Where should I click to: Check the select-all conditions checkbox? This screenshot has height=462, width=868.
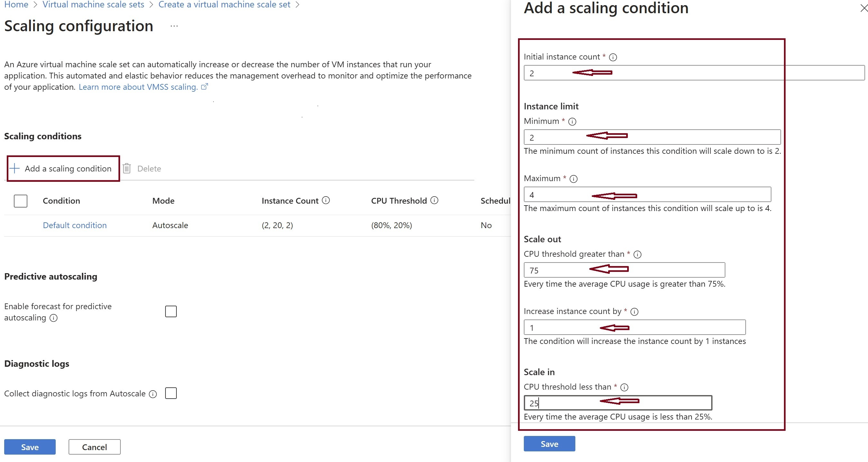21,201
